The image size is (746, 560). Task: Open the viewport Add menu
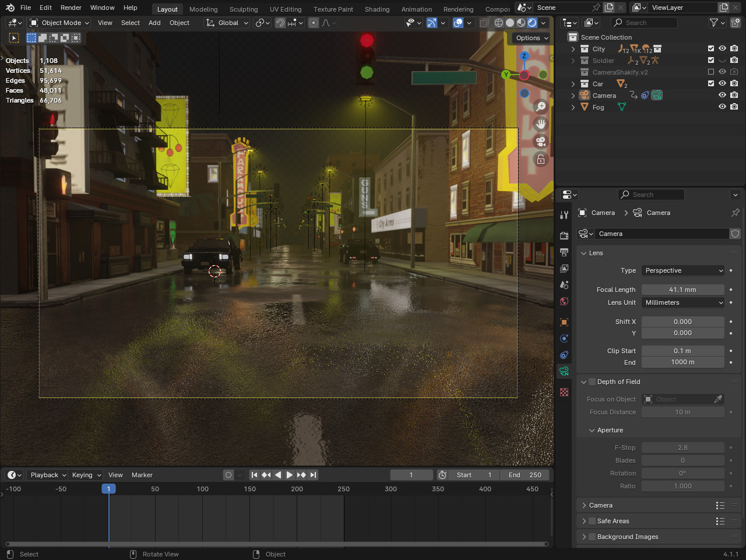[x=154, y=23]
